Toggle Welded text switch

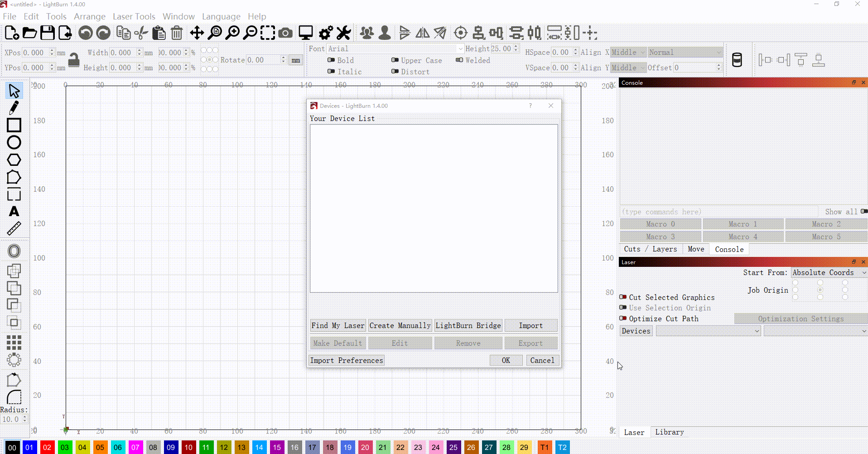pyautogui.click(x=459, y=60)
